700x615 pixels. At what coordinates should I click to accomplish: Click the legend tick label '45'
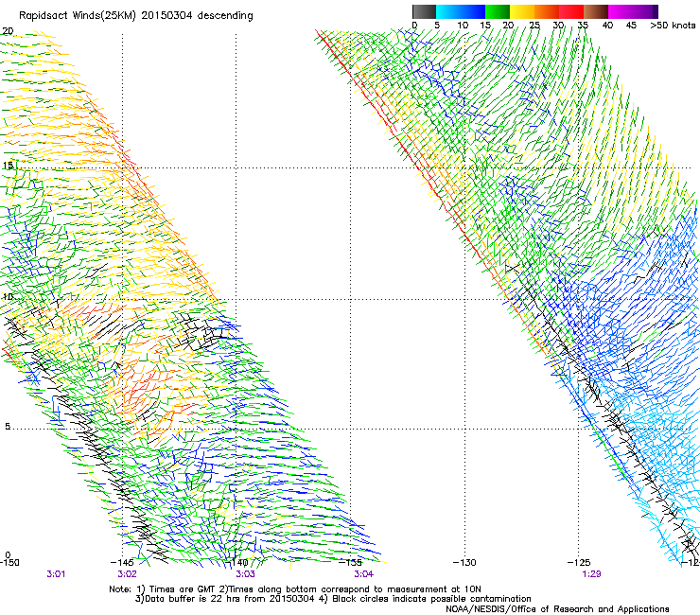point(631,26)
